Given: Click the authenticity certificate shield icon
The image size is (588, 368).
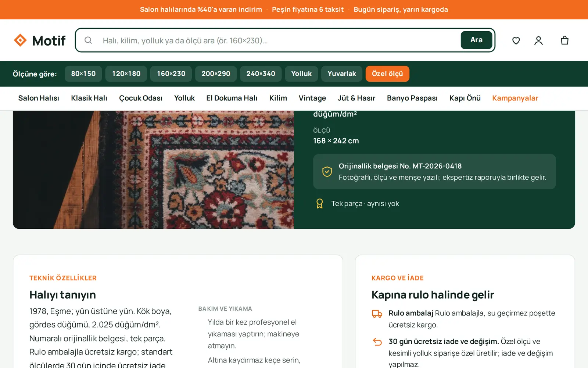Looking at the screenshot, I should point(327,172).
